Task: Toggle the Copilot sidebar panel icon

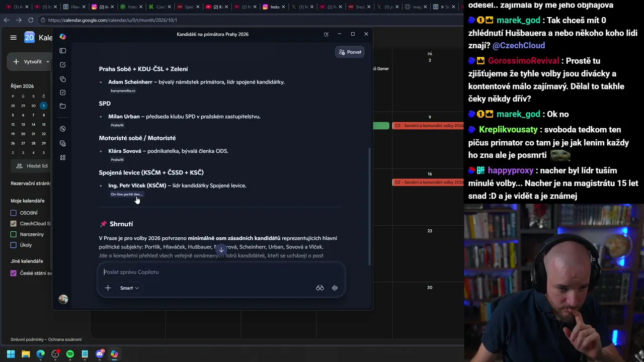Action: click(x=62, y=51)
